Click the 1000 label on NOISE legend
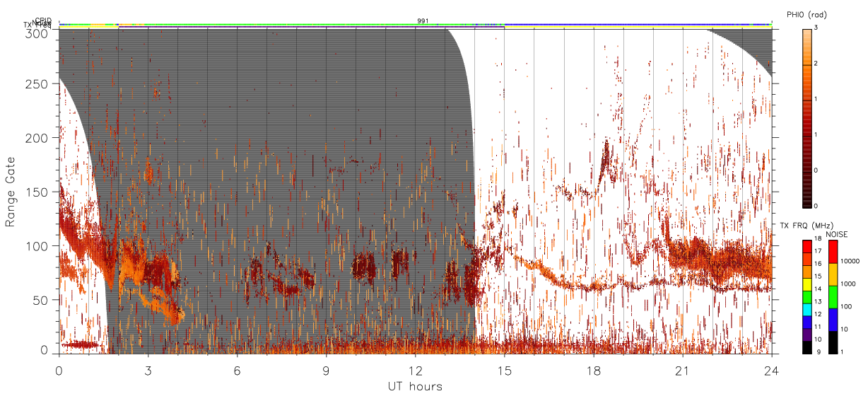Image resolution: width=868 pixels, height=401 pixels. point(850,284)
